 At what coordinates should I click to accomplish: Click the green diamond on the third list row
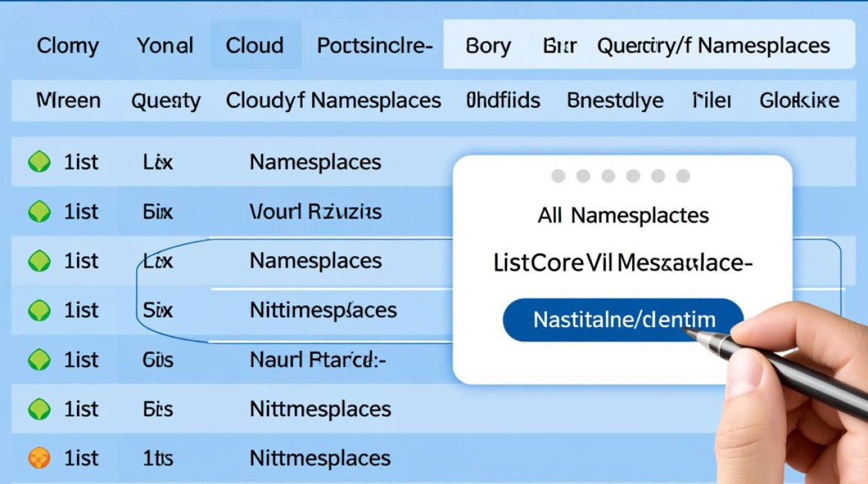[39, 261]
